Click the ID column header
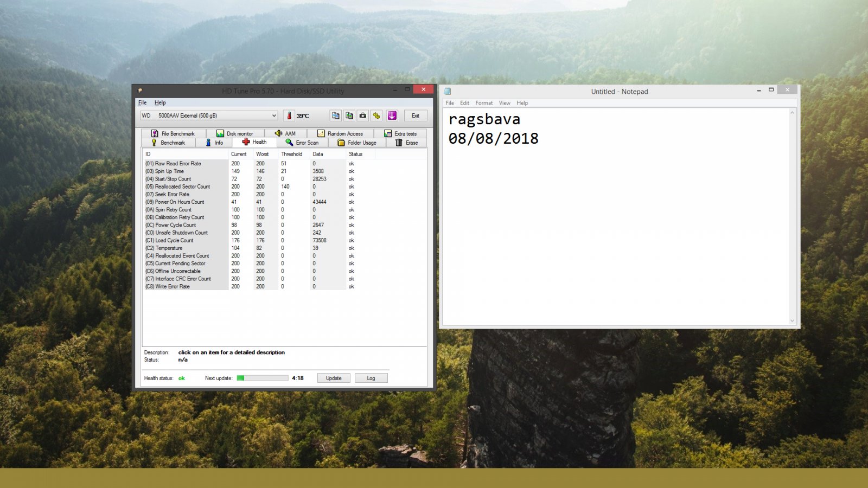The height and width of the screenshot is (488, 868). pyautogui.click(x=186, y=154)
